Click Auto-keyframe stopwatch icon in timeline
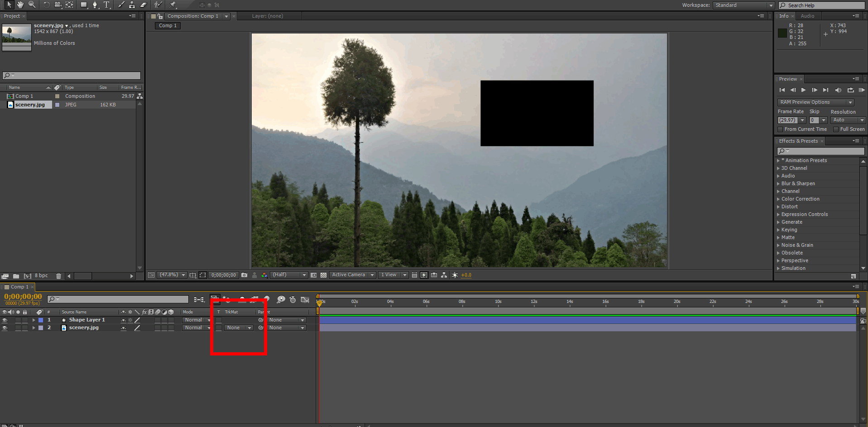The height and width of the screenshot is (427, 868). [x=293, y=299]
